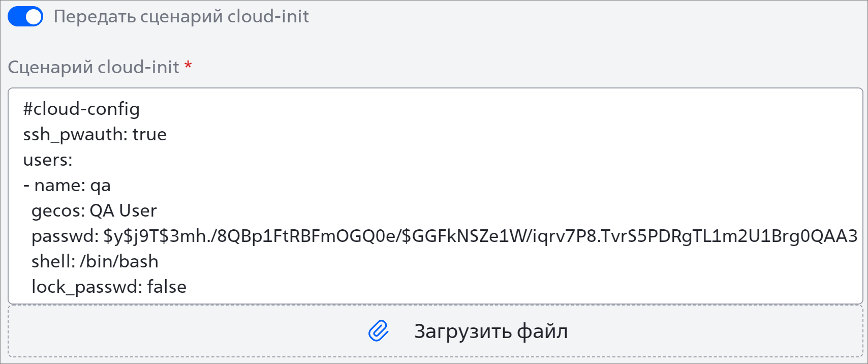Click the 'qa' user name value

click(100, 187)
